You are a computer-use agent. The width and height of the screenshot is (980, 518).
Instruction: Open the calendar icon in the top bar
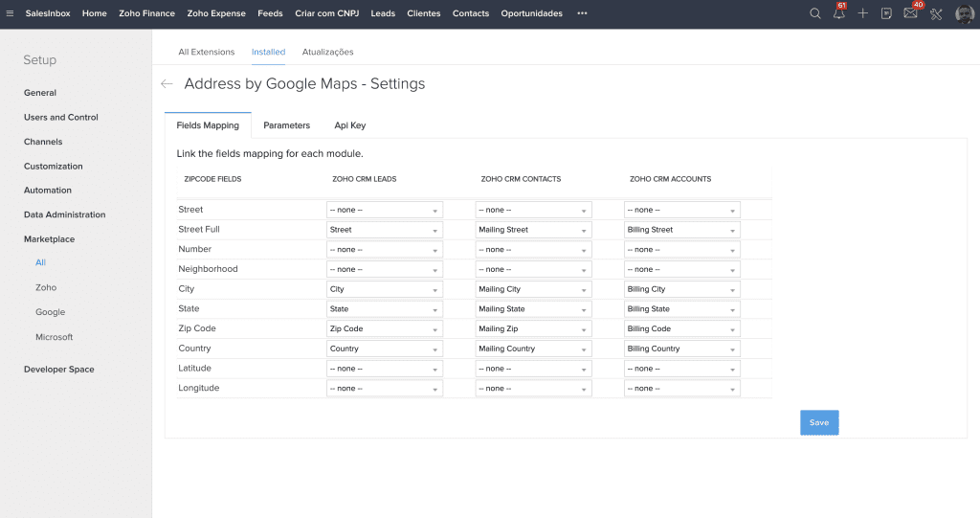(x=887, y=13)
